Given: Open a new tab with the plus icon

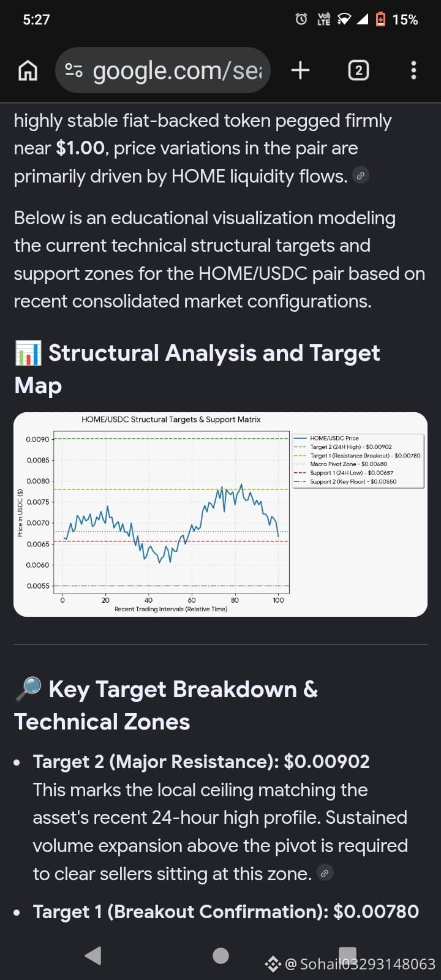Looking at the screenshot, I should (300, 70).
